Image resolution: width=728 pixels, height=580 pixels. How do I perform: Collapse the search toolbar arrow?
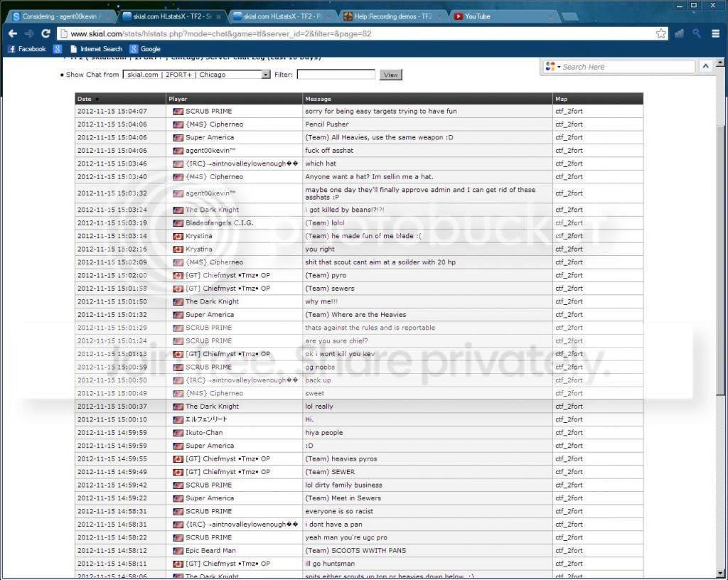click(x=706, y=66)
